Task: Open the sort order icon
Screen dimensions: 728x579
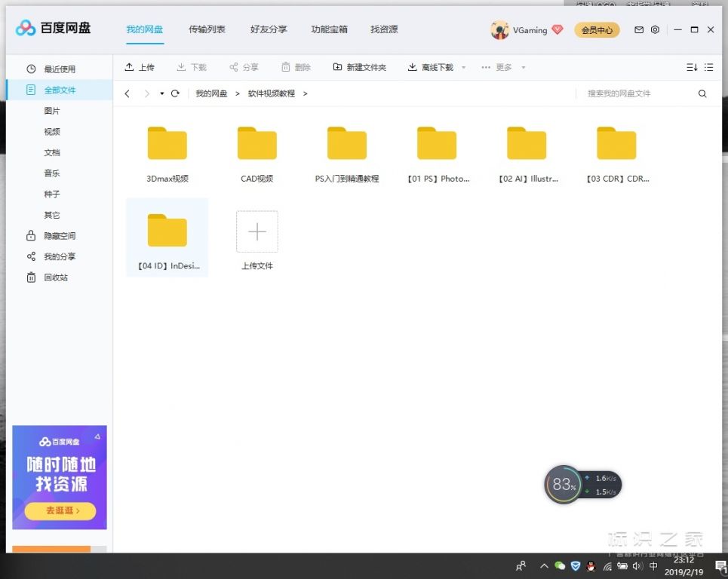Action: click(692, 67)
